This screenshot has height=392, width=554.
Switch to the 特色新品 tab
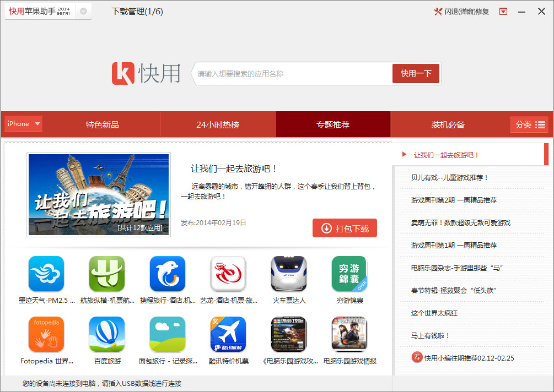tap(102, 124)
